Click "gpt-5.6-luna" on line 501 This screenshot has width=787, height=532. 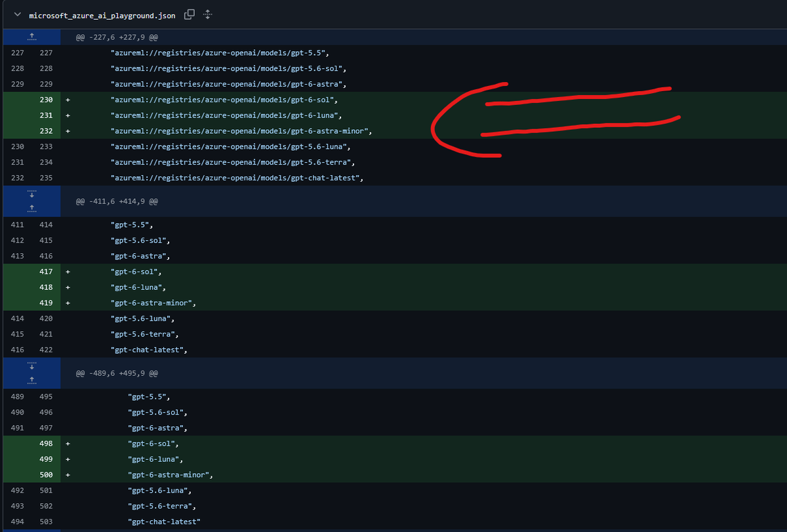point(160,490)
